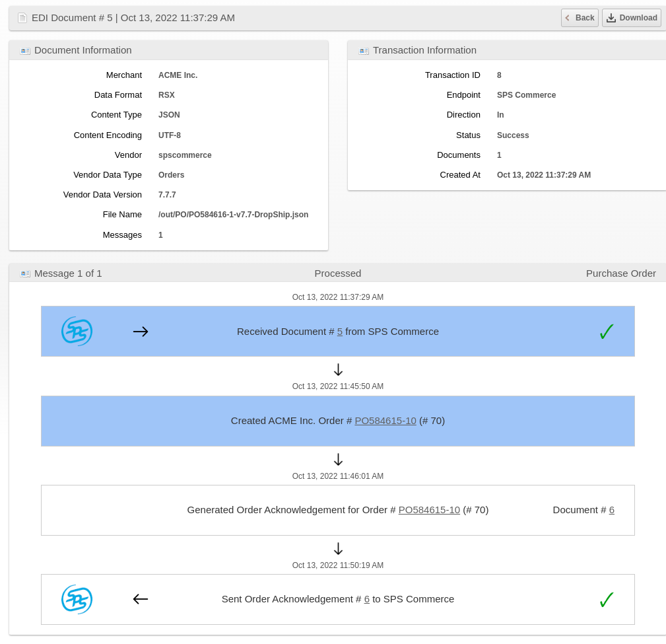Click the document icon beside EDI Document title
This screenshot has height=644, width=666.
point(22,18)
